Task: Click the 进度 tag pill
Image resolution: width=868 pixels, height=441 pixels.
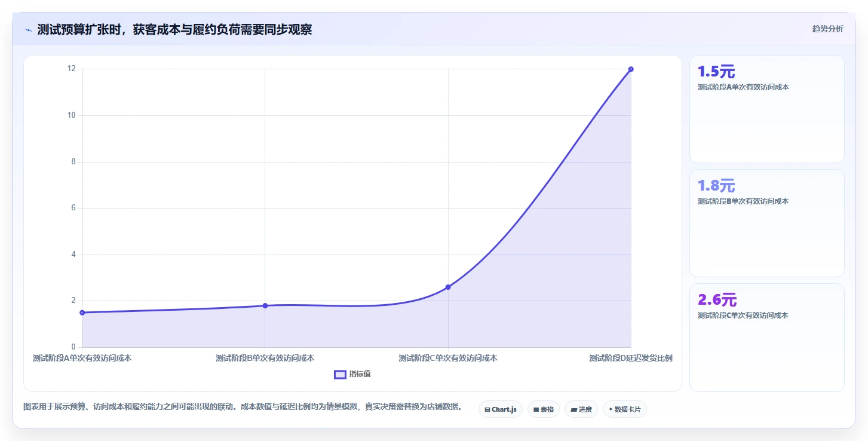Action: tap(581, 409)
